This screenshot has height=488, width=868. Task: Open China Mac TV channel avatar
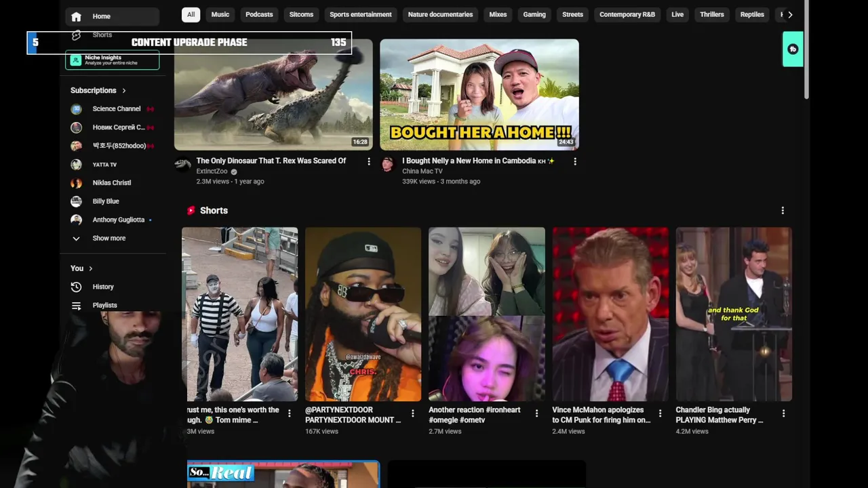[x=388, y=165]
